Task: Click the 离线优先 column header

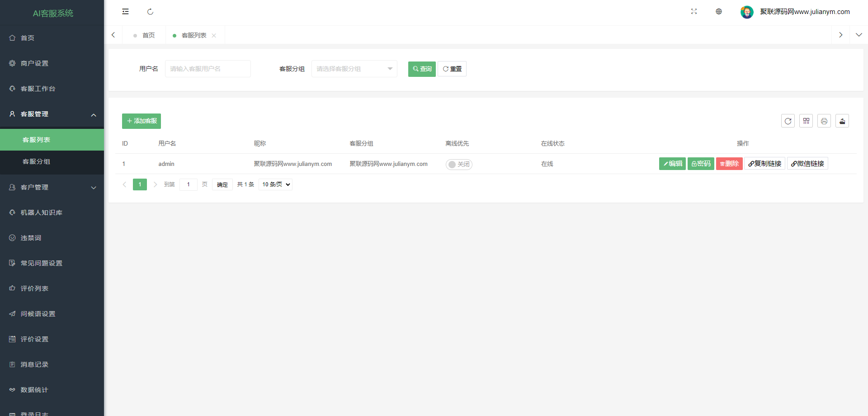Action: coord(457,143)
